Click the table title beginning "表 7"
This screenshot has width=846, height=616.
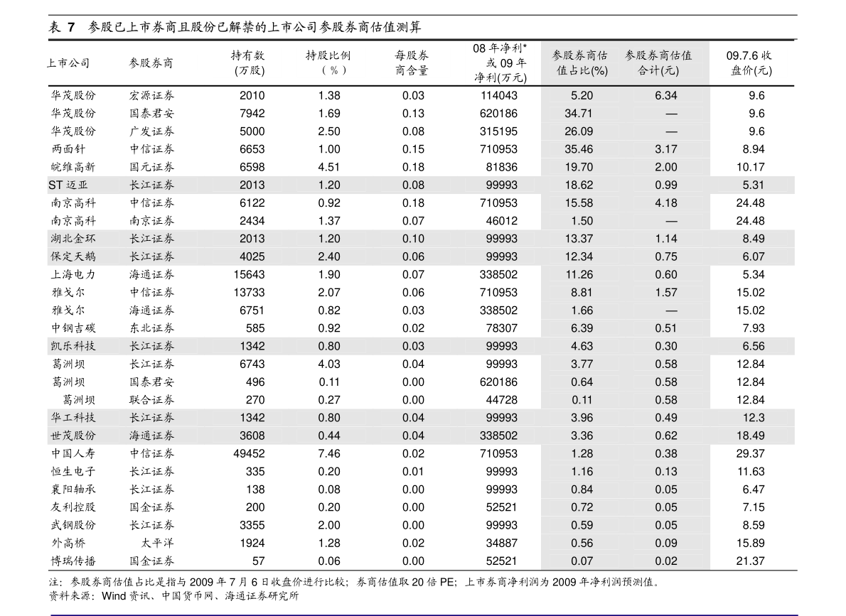point(235,27)
